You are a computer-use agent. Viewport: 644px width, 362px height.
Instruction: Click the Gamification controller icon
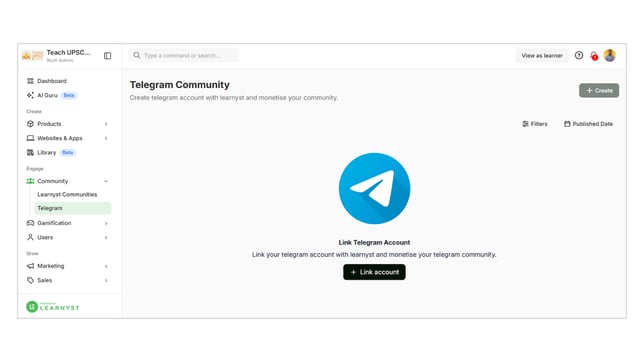point(30,223)
